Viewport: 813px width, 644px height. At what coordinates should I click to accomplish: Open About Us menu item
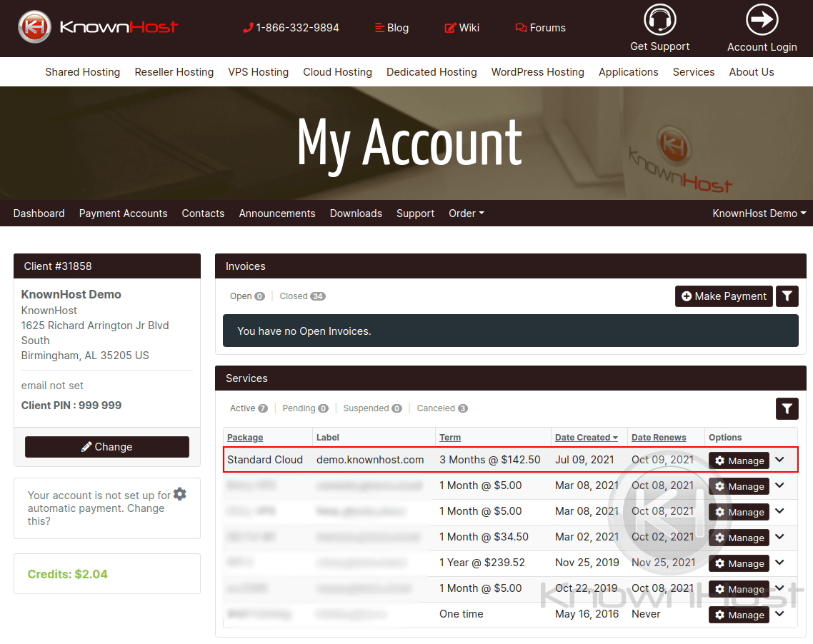coord(752,72)
